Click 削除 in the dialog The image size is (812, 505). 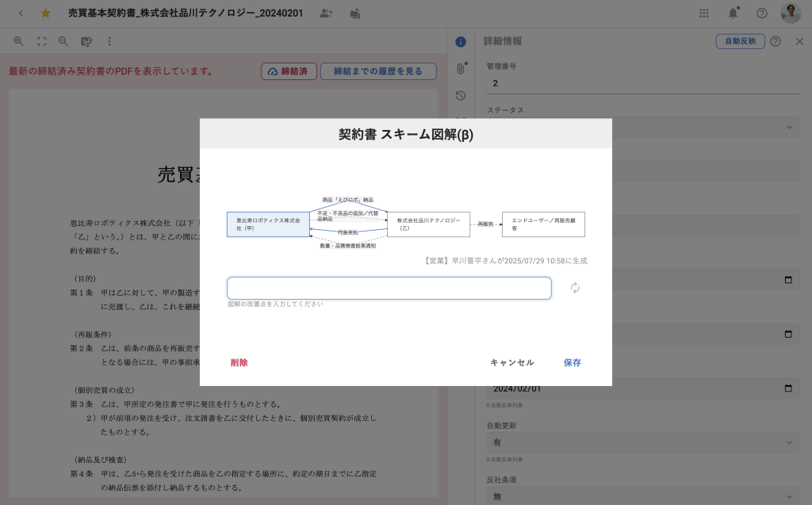coord(239,362)
